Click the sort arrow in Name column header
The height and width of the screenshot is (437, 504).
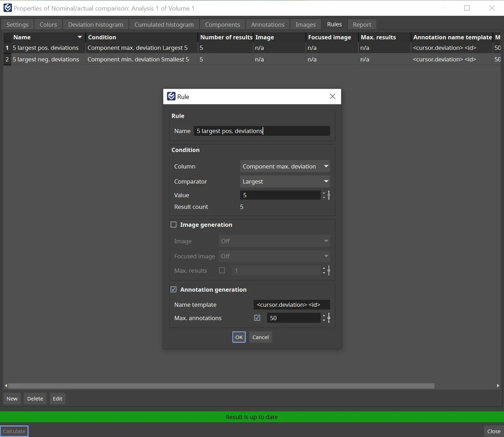coord(80,37)
